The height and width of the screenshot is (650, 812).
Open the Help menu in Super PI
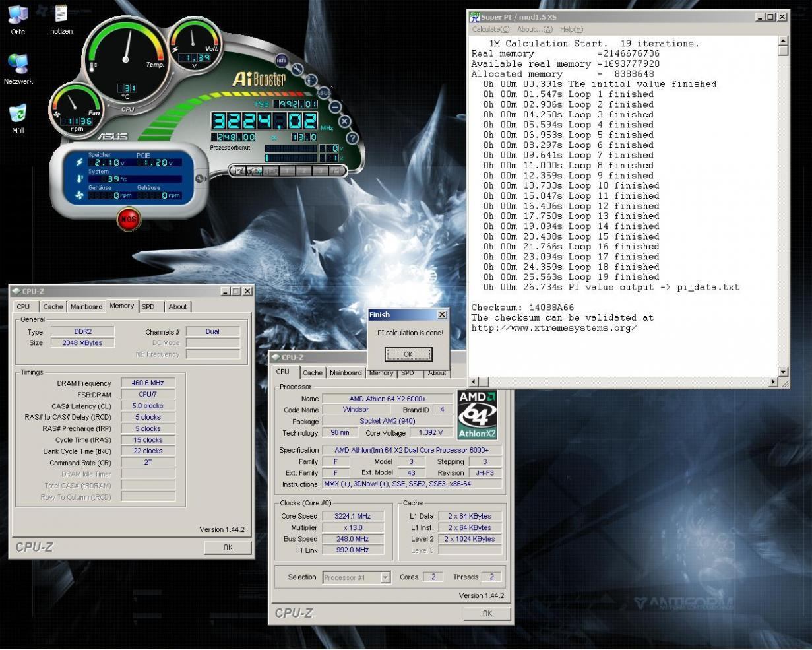point(571,29)
